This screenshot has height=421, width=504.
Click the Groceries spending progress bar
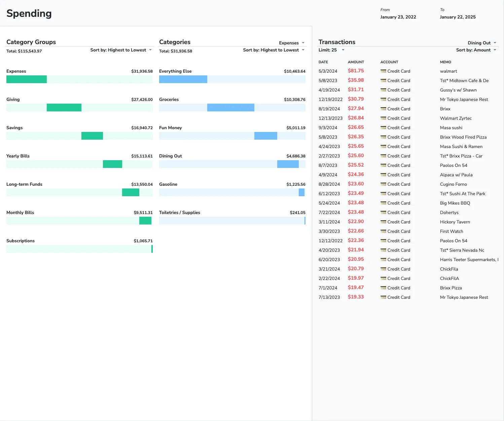(x=232, y=107)
